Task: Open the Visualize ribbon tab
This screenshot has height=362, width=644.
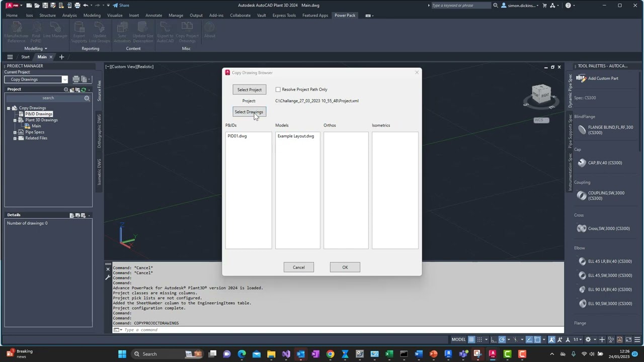Action: tap(115, 15)
